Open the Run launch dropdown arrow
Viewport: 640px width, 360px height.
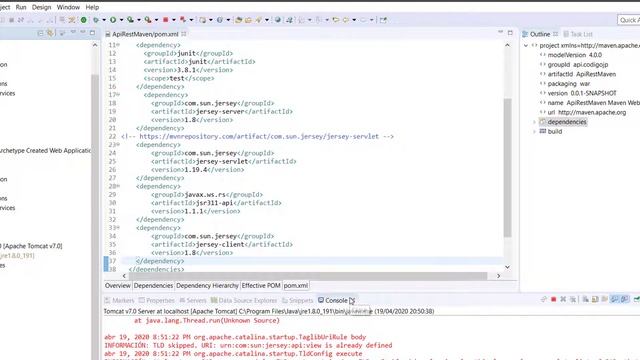coord(122,20)
